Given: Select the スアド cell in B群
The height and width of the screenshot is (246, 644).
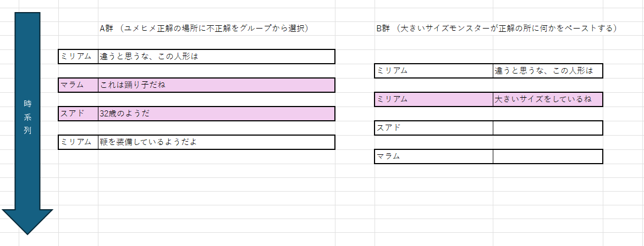Looking at the screenshot, I should 433,128.
